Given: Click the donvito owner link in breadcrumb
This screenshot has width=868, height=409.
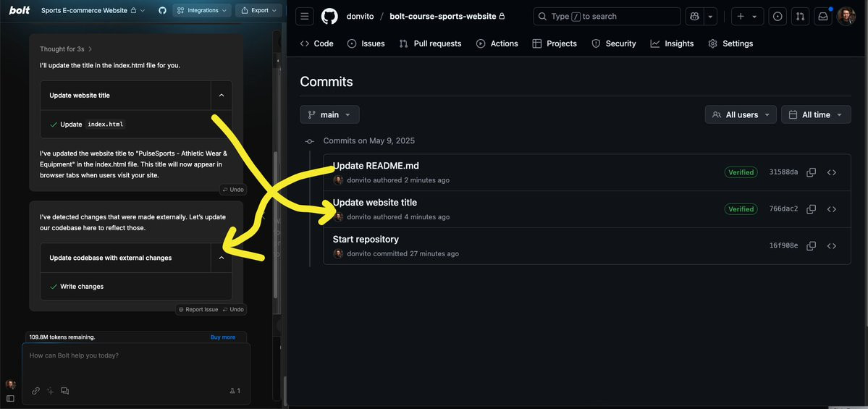Looking at the screenshot, I should 359,17.
